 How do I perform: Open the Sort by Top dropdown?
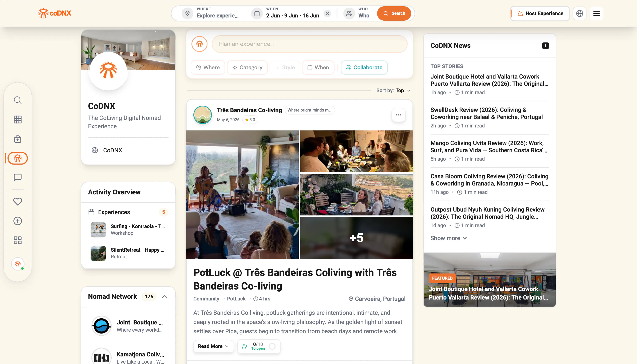(x=393, y=90)
